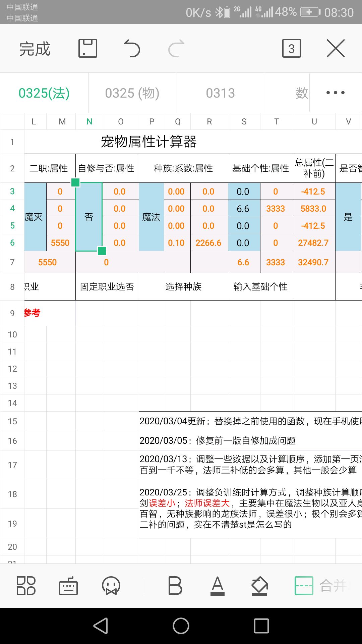Apply cell fill color with the bucket icon
The height and width of the screenshot is (644, 362).
tap(260, 586)
